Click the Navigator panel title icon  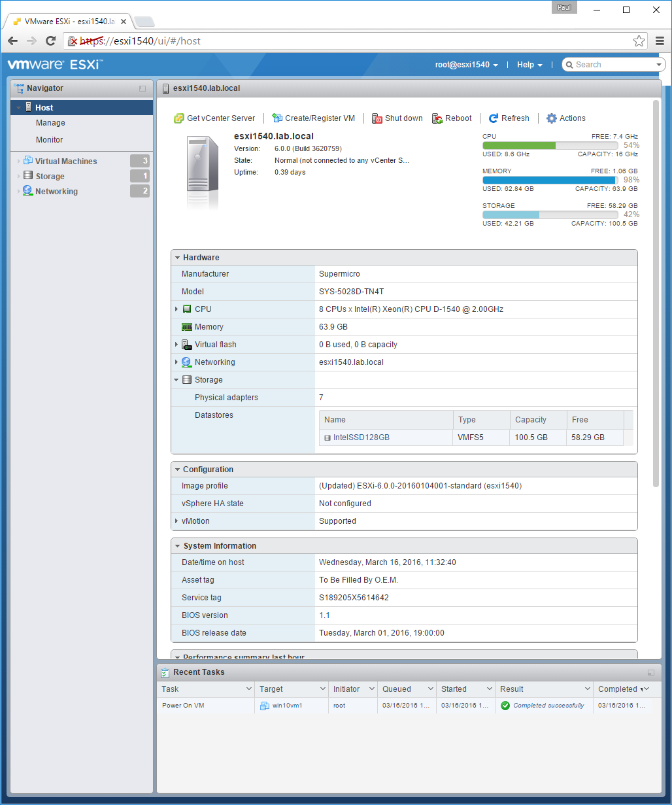18,88
